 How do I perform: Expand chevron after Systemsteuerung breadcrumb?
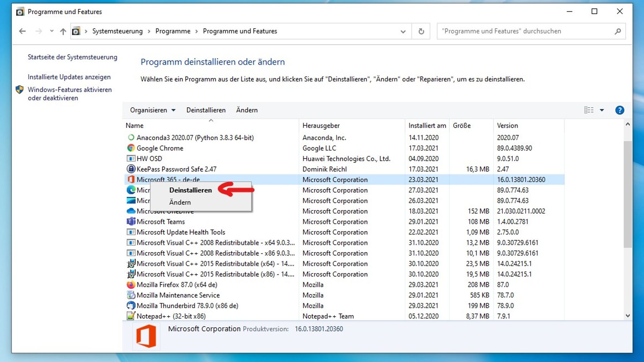149,31
